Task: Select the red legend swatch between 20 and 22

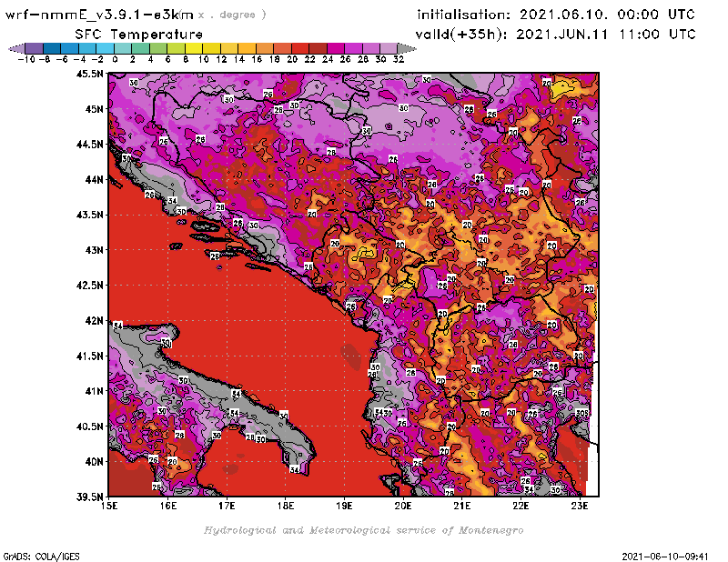Action: [300, 48]
